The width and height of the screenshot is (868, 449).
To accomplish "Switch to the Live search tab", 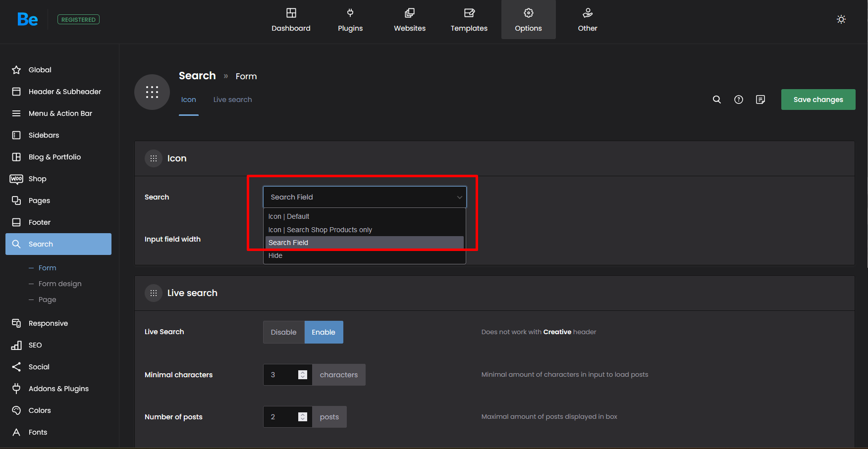I will 233,100.
